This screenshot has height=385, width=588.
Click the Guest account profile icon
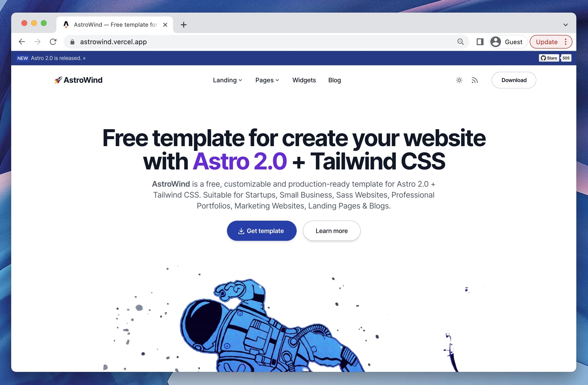pyautogui.click(x=495, y=42)
